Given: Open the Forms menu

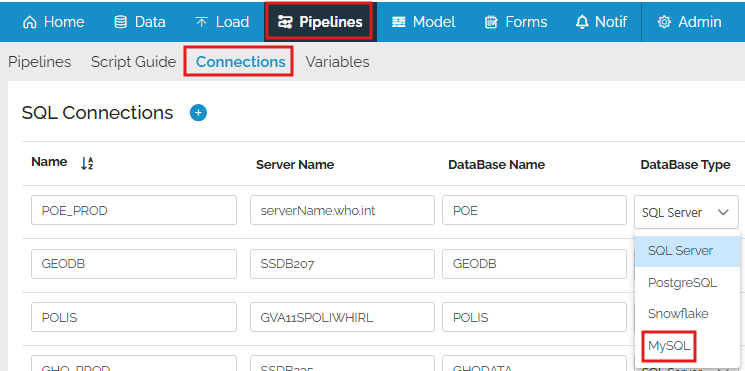Looking at the screenshot, I should tap(516, 22).
